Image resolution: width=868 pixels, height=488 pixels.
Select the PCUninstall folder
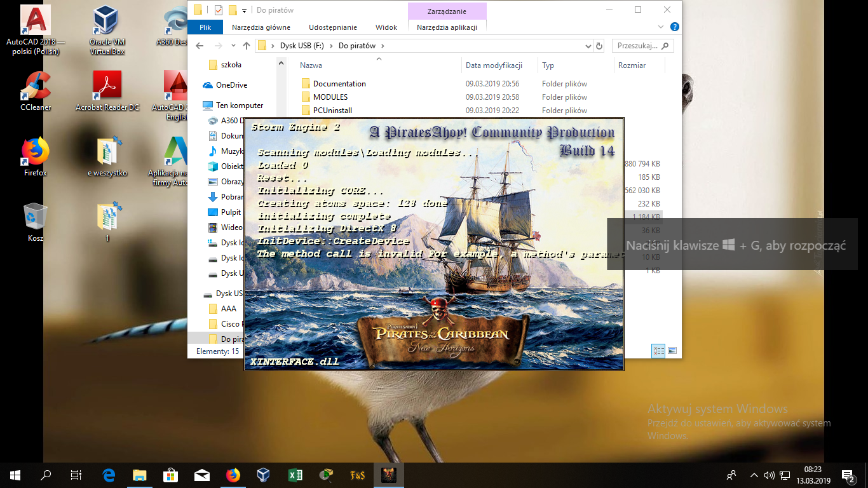[x=332, y=111]
